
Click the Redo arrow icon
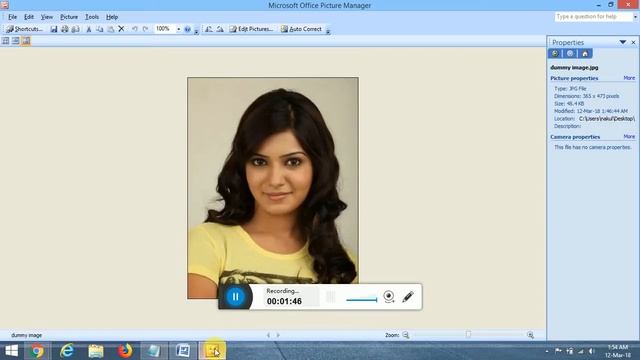click(x=145, y=29)
